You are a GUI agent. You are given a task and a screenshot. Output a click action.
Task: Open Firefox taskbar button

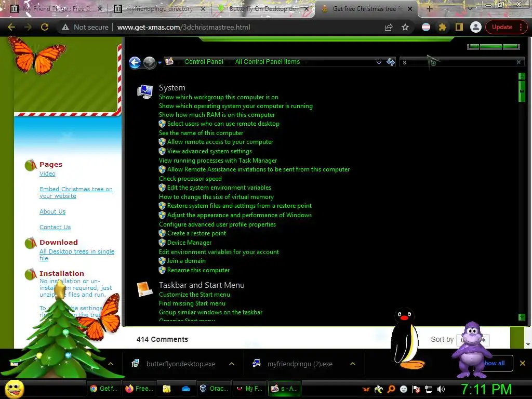139,389
